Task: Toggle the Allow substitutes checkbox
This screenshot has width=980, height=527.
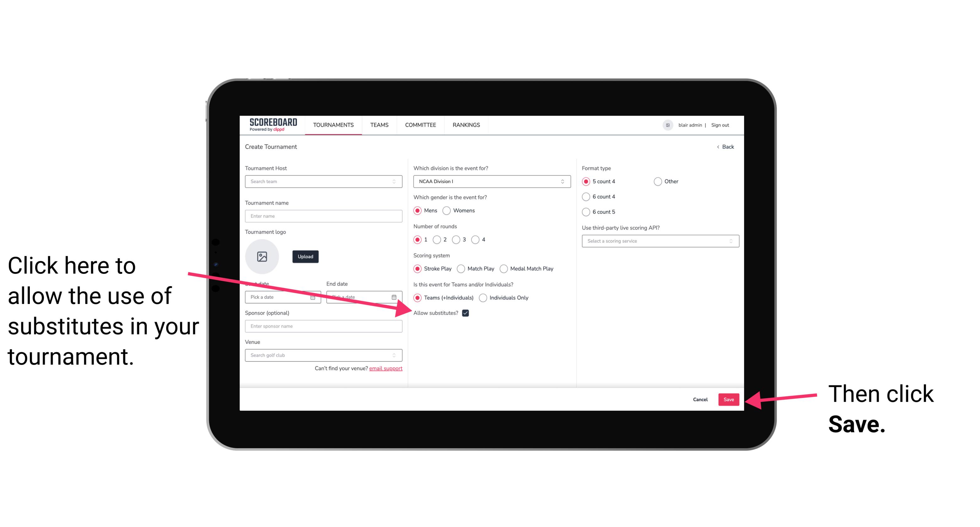Action: click(466, 313)
